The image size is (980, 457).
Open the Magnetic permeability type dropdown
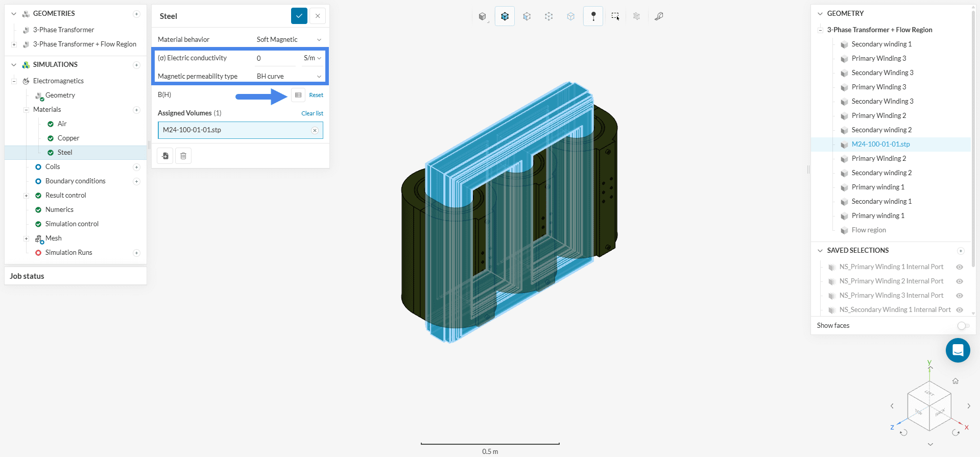[289, 76]
